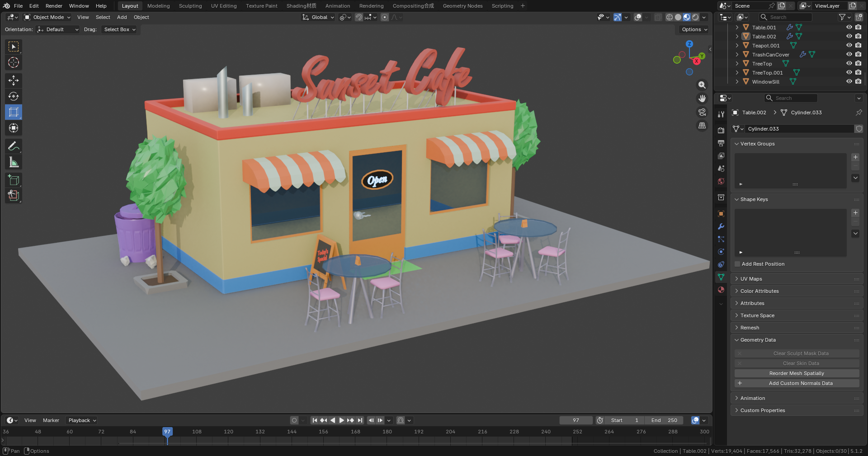
Task: Click the viewport zoom magnifier icon
Action: (x=702, y=85)
